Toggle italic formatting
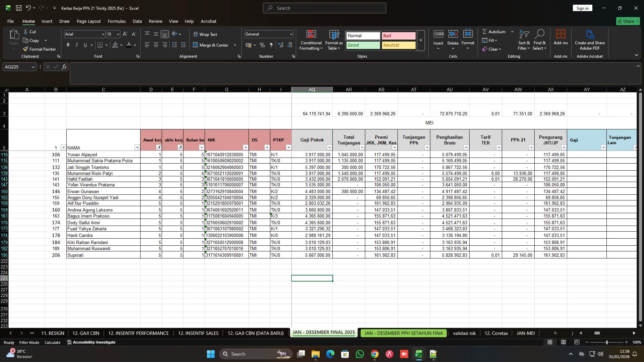Viewport: 644px width, 362px height. [x=76, y=45]
